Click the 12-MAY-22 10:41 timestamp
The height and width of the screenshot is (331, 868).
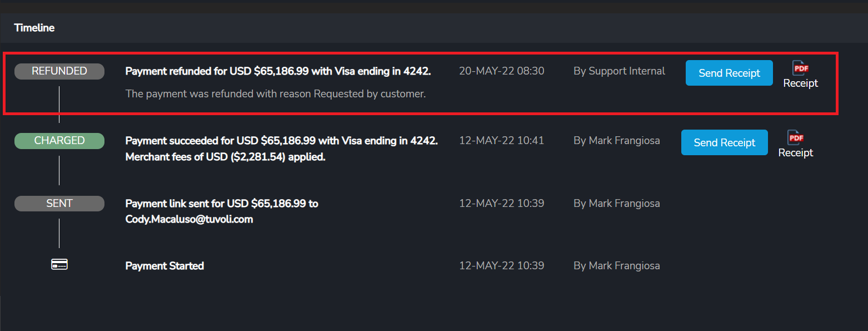[501, 141]
